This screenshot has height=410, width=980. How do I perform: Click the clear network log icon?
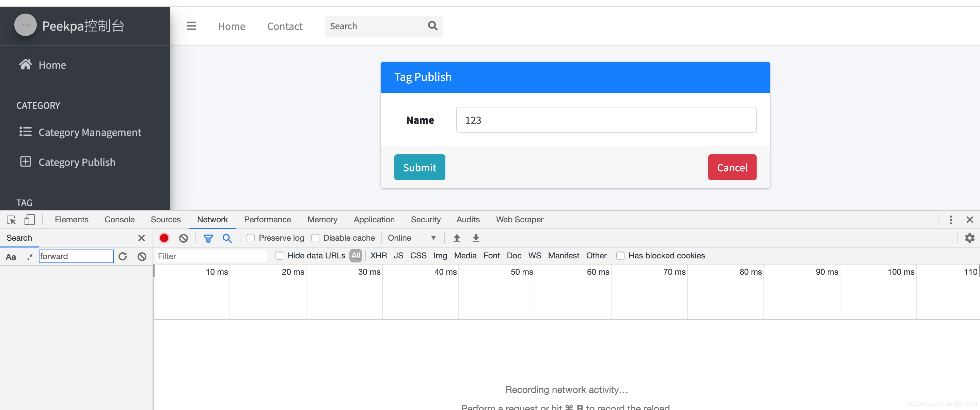coord(184,238)
